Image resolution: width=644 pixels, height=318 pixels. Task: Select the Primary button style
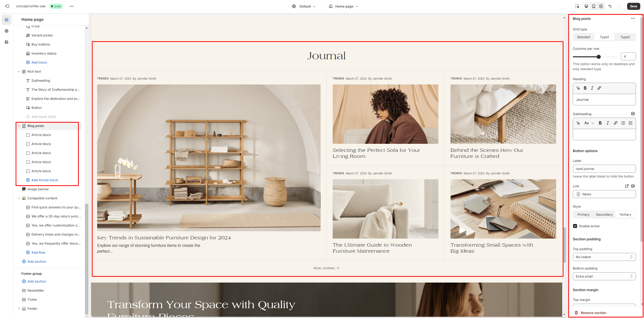tap(583, 214)
